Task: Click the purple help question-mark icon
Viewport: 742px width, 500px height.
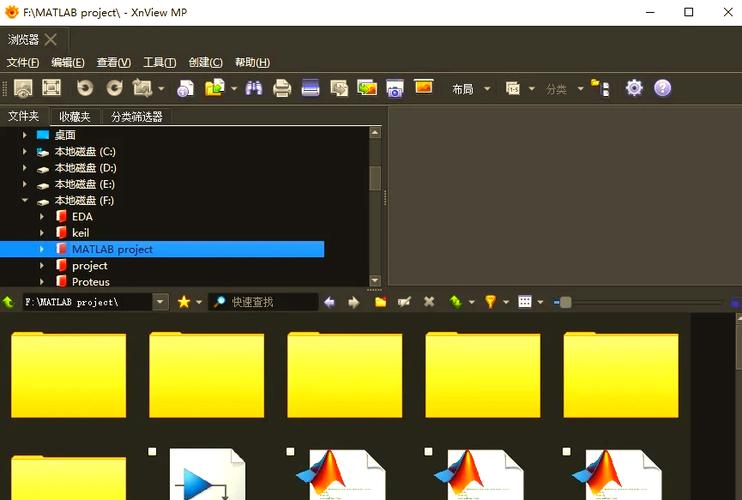Action: click(x=662, y=88)
